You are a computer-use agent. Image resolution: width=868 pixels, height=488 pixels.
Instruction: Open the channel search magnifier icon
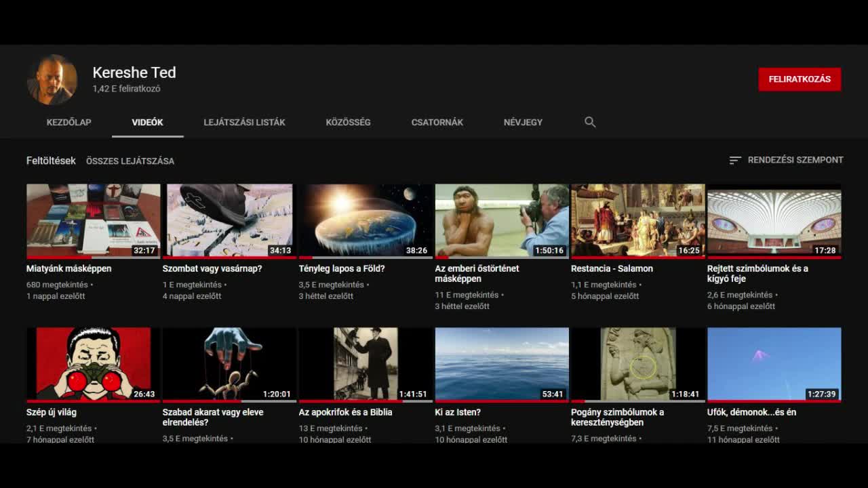pos(590,122)
